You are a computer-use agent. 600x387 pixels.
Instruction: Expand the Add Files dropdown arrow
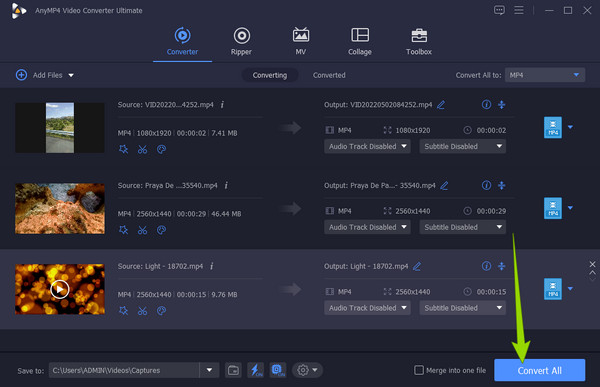coord(71,75)
